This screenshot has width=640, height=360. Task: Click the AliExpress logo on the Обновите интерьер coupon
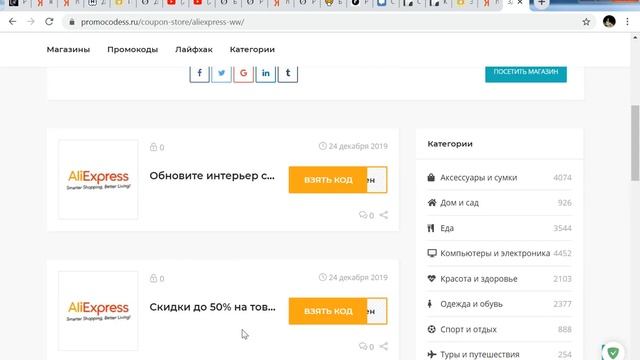pos(98,180)
